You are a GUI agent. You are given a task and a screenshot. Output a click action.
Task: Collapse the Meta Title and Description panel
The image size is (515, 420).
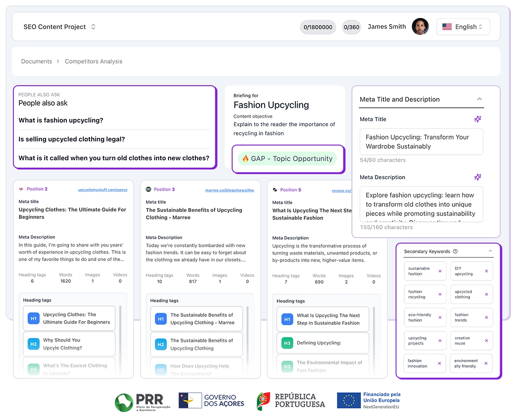coord(480,99)
